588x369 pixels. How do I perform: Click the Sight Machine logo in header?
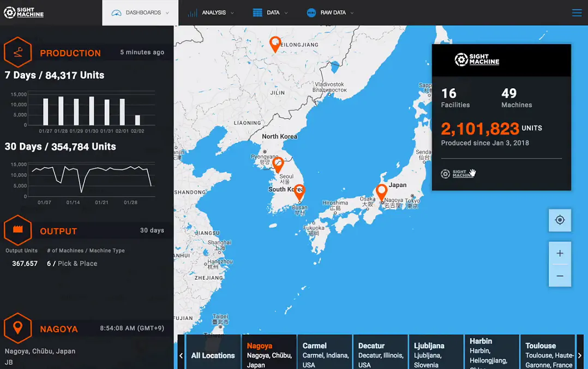(x=23, y=13)
